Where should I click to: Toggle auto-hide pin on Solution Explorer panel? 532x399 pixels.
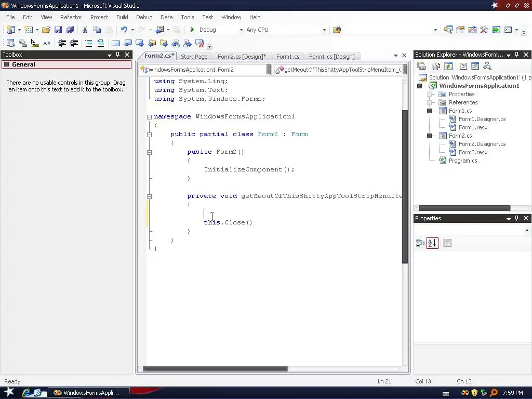517,55
